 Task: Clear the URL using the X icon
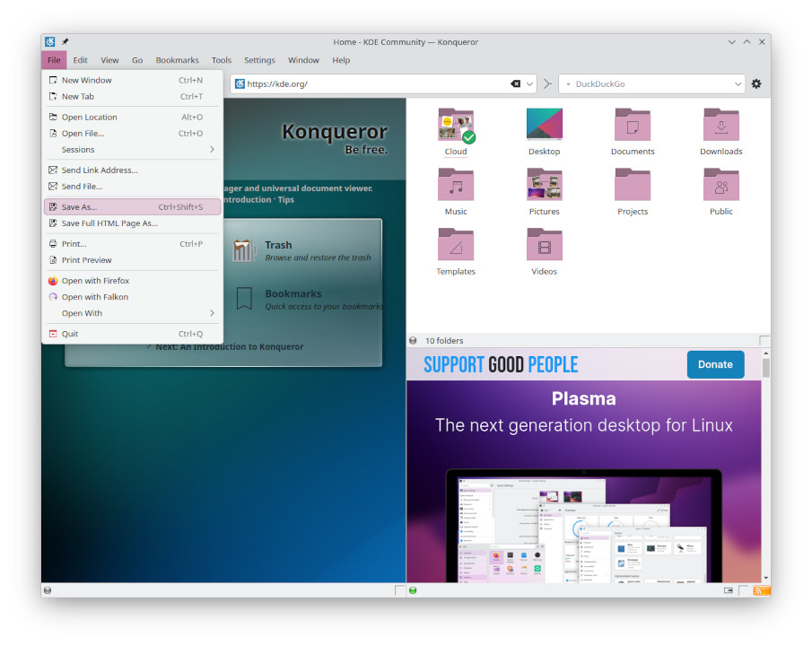pos(514,83)
